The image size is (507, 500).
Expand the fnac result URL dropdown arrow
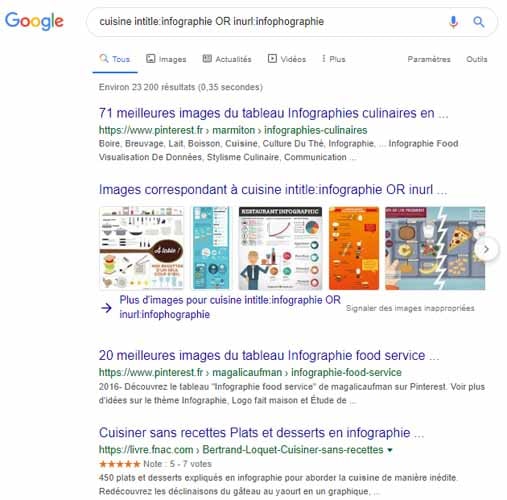coord(389,450)
